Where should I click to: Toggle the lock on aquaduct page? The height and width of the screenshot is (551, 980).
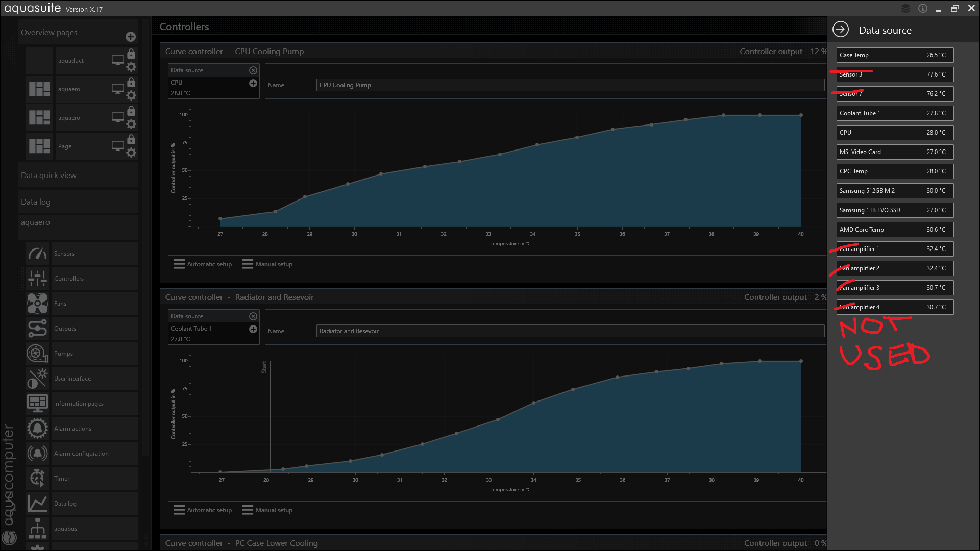131,54
